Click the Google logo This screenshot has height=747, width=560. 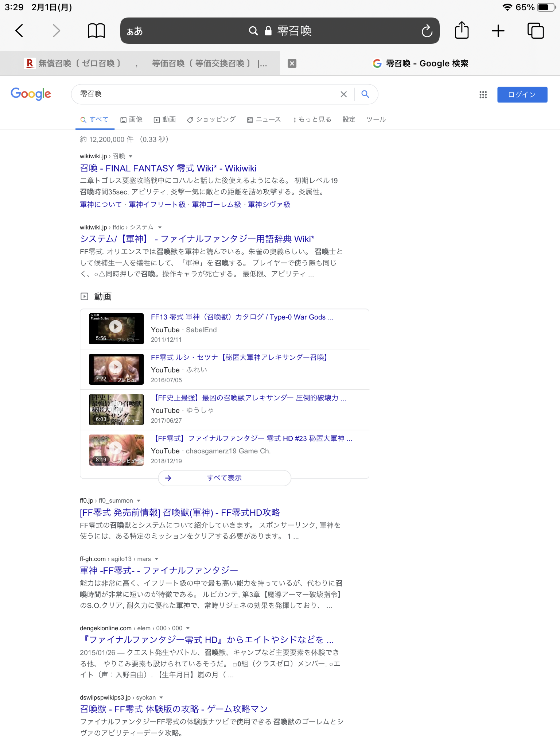pos(31,94)
